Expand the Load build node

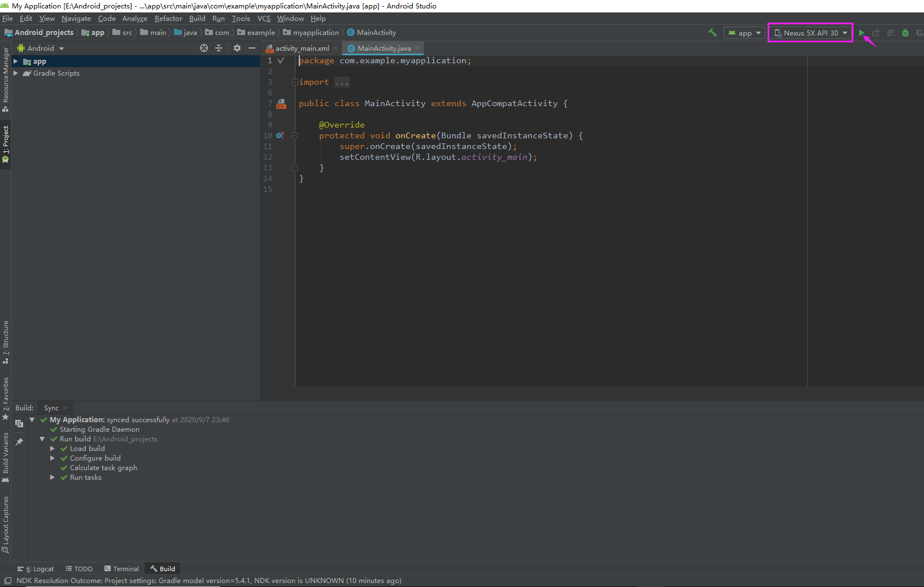coord(53,449)
